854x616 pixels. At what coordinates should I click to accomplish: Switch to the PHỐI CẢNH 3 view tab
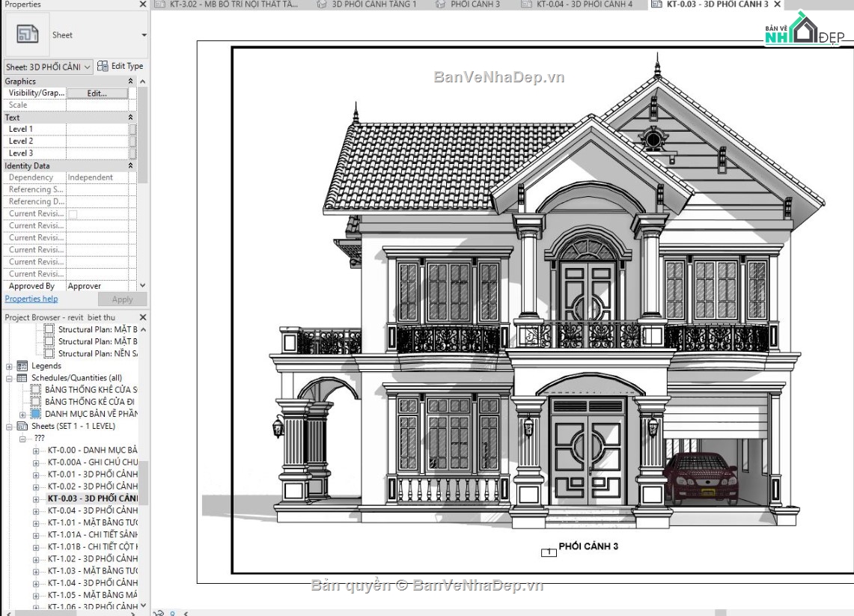pyautogui.click(x=469, y=4)
